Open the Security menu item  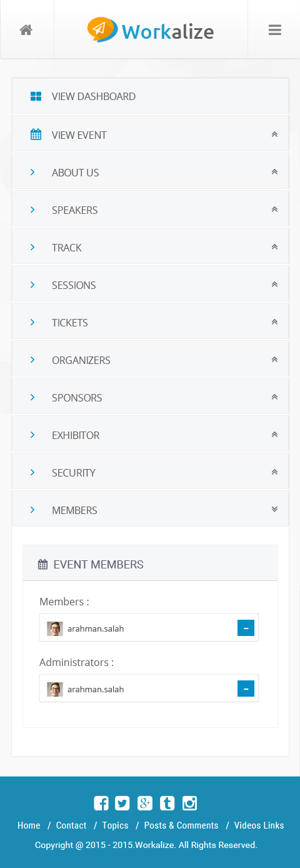tap(151, 472)
